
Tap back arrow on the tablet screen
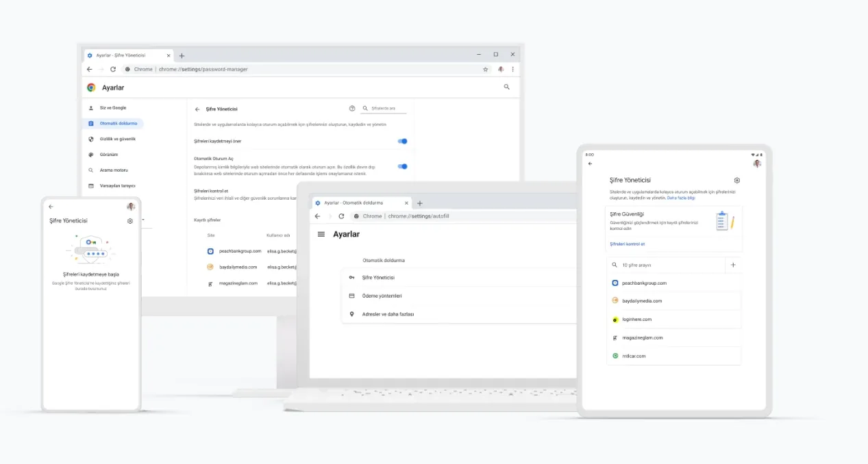pyautogui.click(x=590, y=164)
